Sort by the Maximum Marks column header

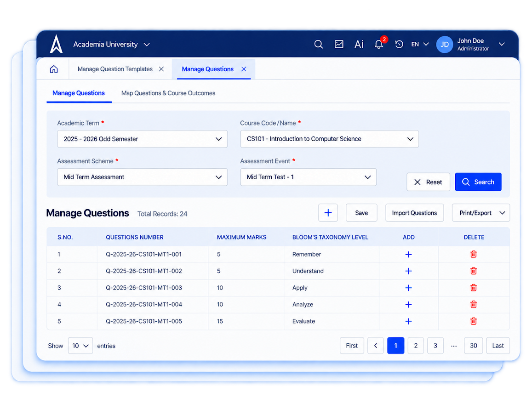[x=241, y=237]
